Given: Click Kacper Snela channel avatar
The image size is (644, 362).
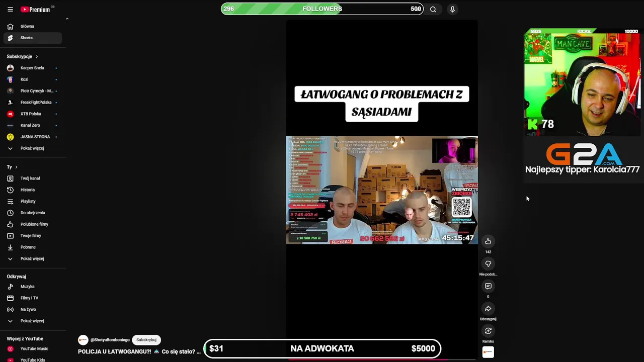Looking at the screenshot, I should click(10, 68).
